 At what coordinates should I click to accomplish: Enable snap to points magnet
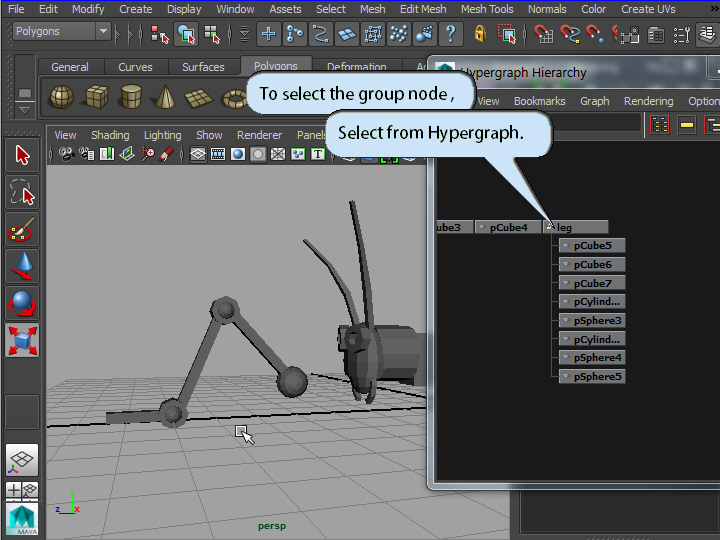click(595, 34)
